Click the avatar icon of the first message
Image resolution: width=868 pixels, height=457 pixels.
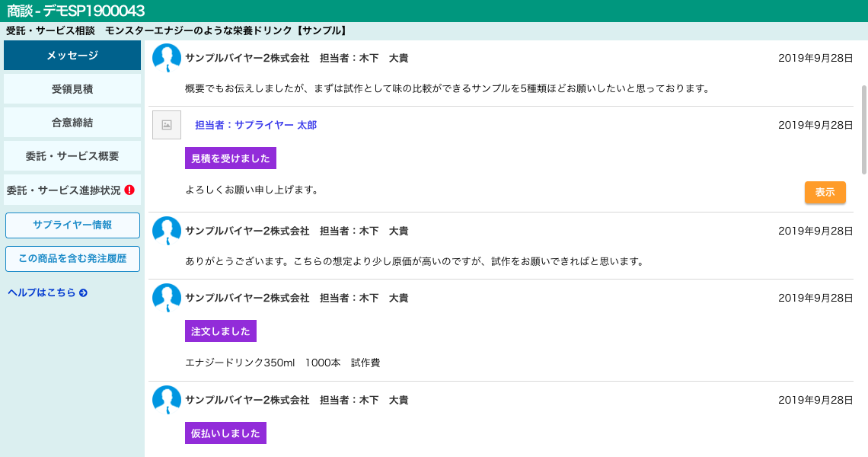(167, 58)
